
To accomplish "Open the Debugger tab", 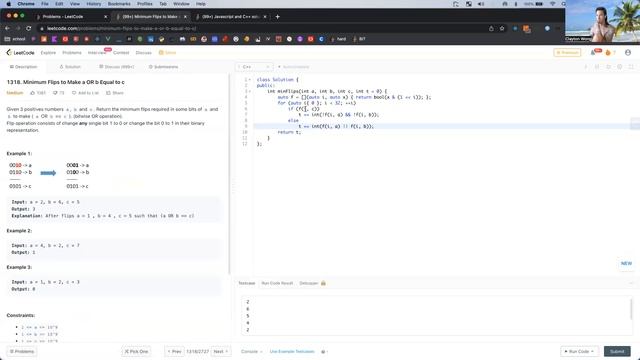I will pyautogui.click(x=309, y=283).
